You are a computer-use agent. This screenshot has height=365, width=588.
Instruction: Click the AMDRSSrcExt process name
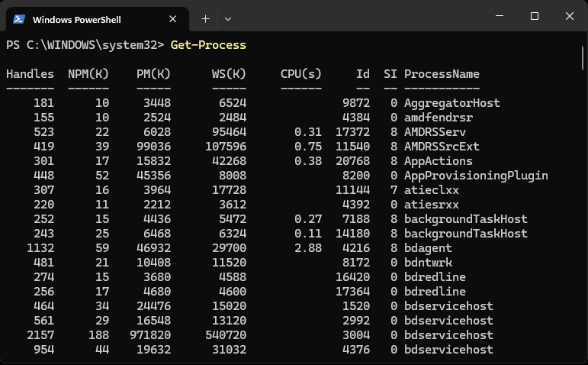(x=442, y=147)
